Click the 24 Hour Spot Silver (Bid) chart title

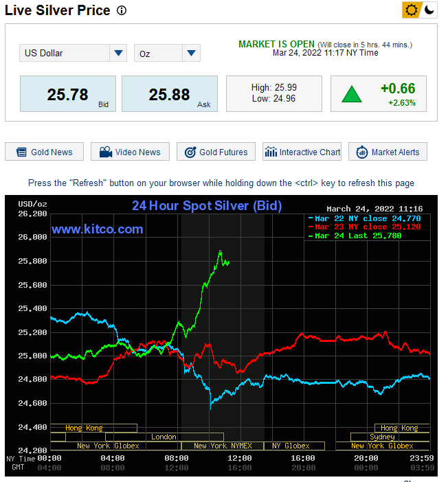(x=207, y=206)
